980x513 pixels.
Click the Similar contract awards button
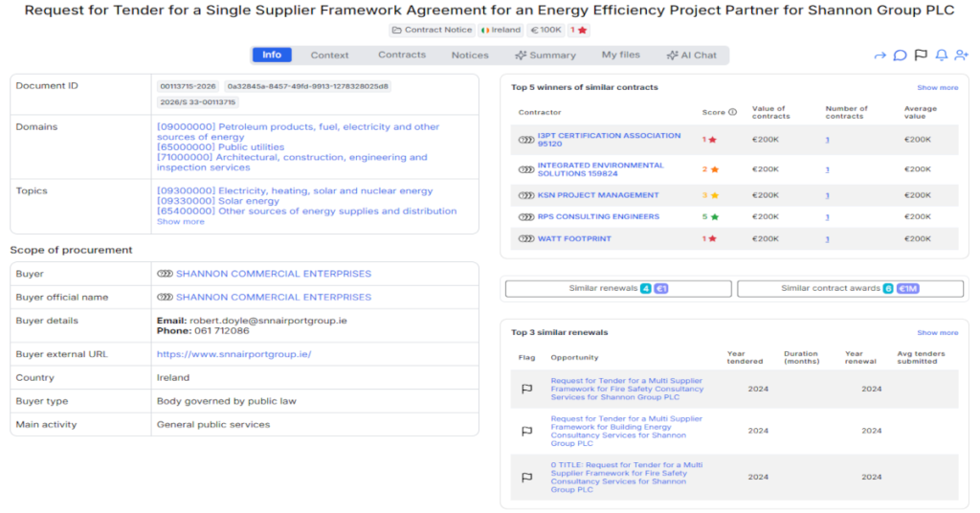(850, 289)
